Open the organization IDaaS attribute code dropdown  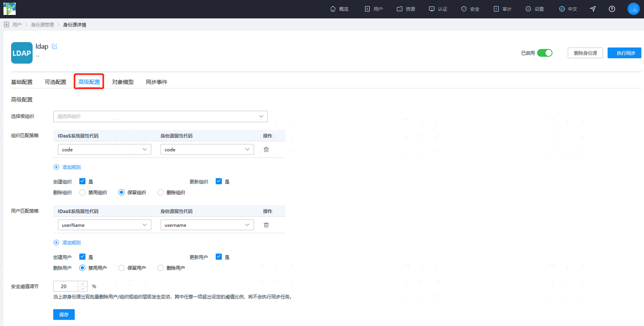[104, 149]
